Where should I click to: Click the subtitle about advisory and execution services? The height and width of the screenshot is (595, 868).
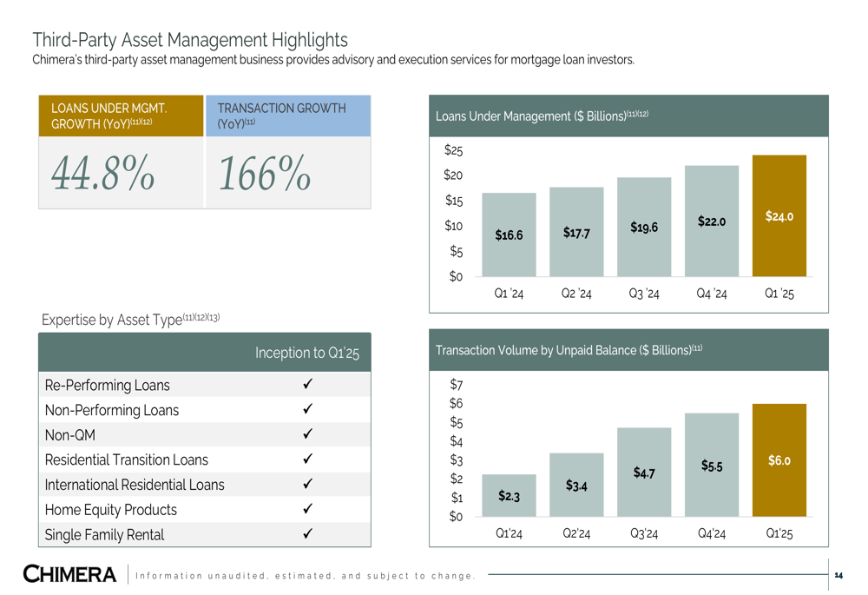click(x=333, y=60)
